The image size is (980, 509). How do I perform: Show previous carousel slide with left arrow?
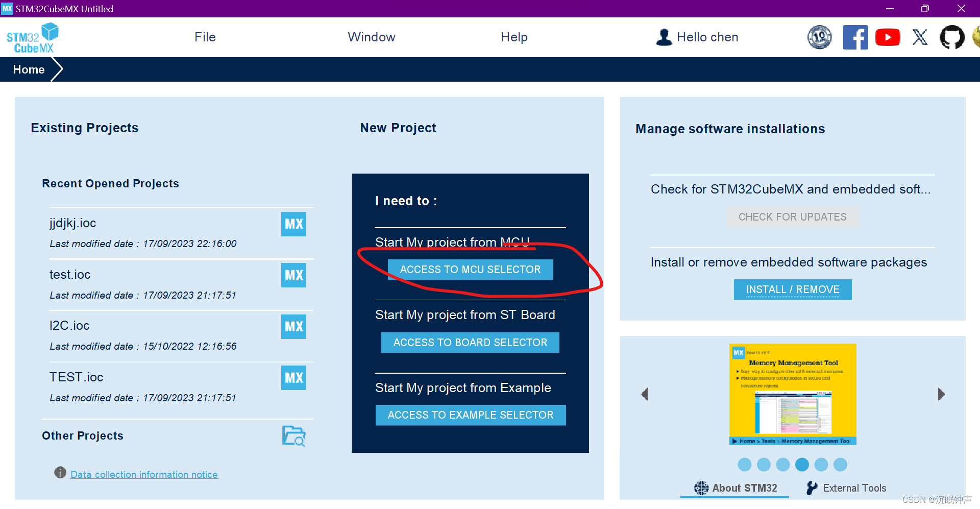point(645,394)
